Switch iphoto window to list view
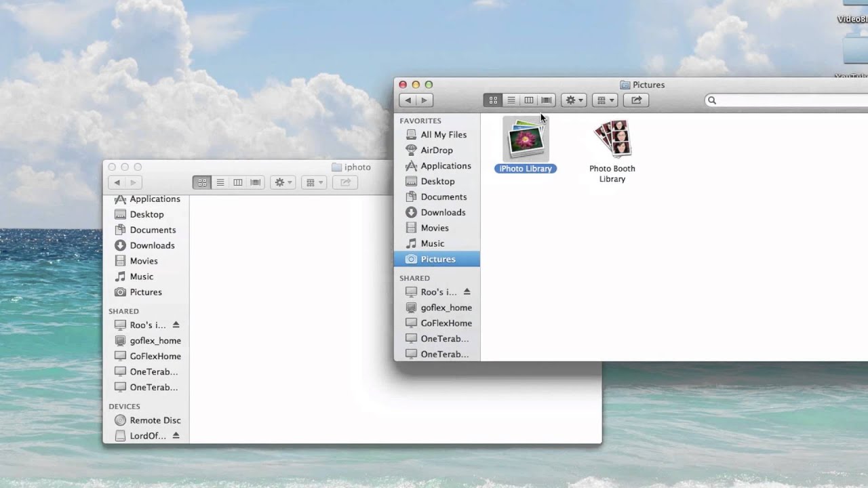The width and height of the screenshot is (868, 488). [220, 182]
